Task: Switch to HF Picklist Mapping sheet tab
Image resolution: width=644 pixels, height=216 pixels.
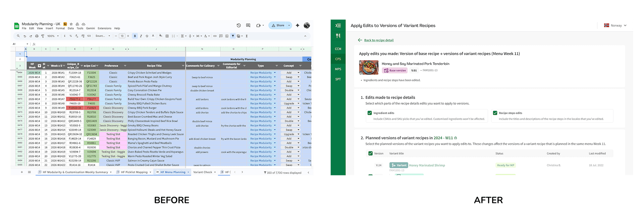Action: coord(134,172)
